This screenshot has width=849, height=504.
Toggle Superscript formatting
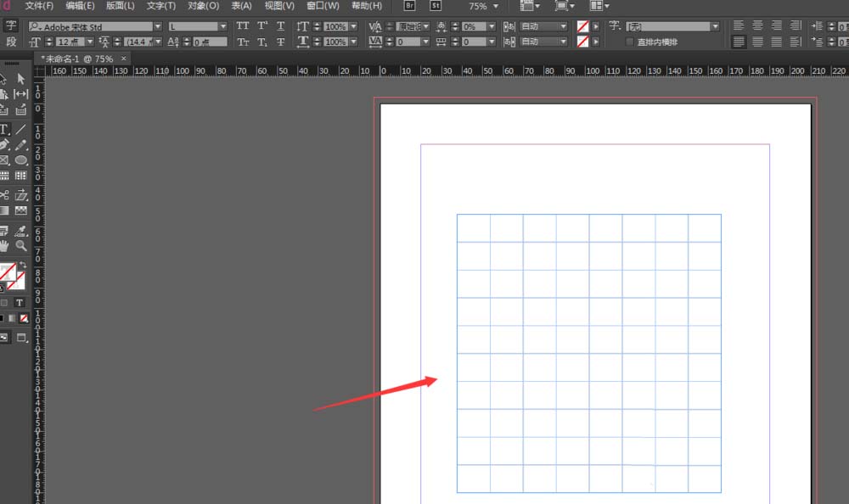(262, 26)
